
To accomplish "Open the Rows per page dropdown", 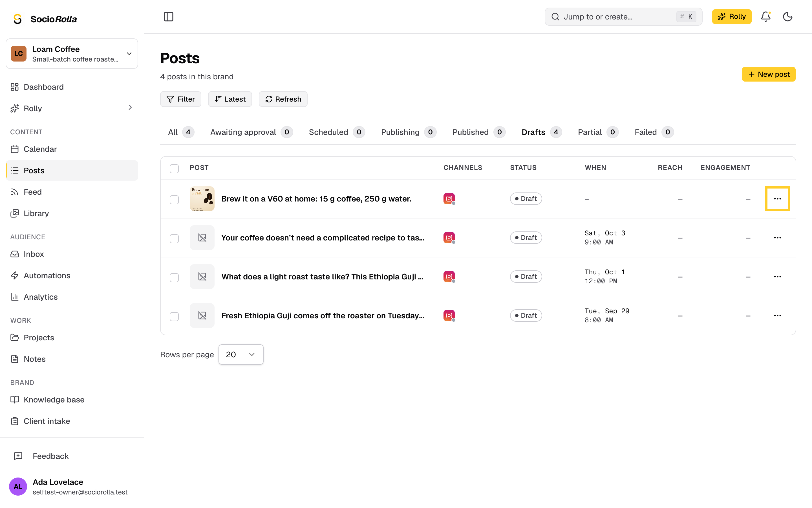I will coord(240,354).
